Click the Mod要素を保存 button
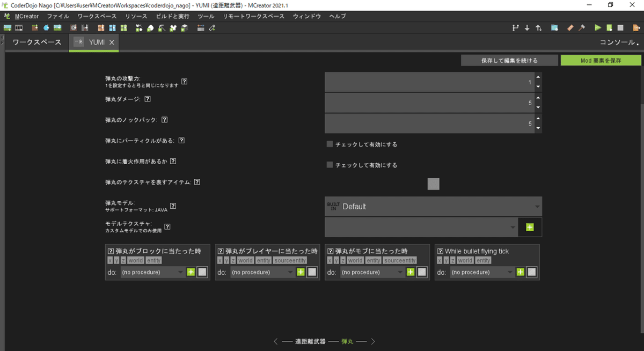The width and height of the screenshot is (644, 351). point(601,60)
